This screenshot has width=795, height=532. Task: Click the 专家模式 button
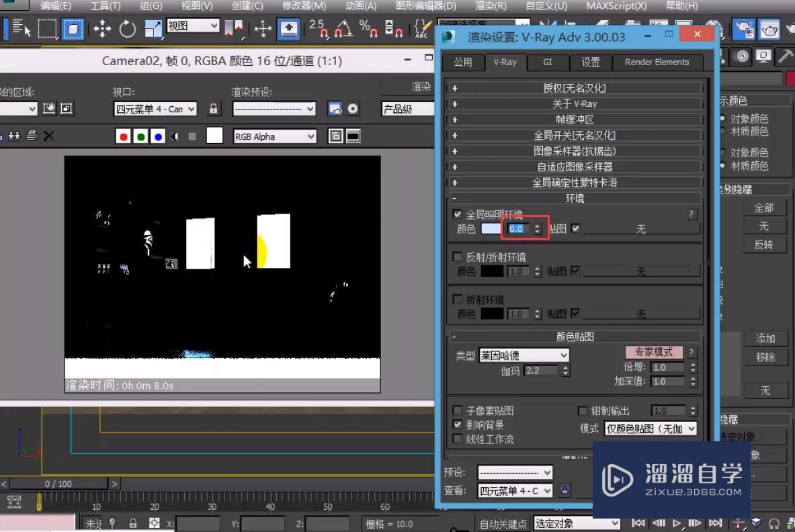click(654, 352)
